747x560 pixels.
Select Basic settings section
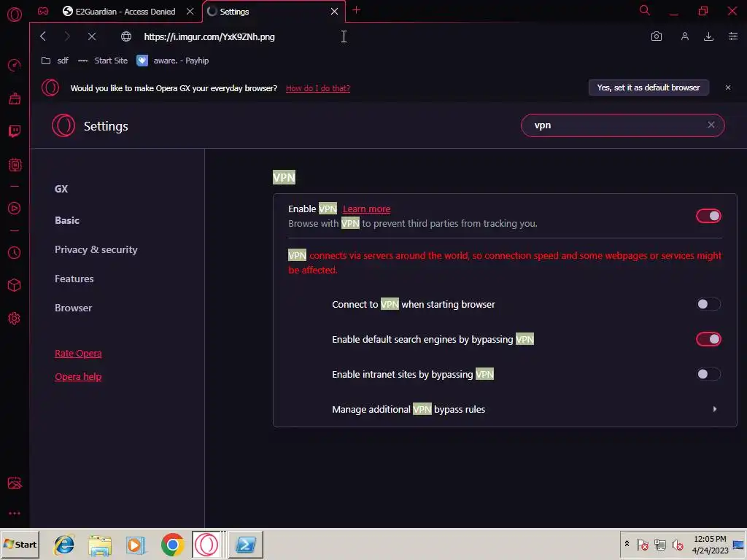point(67,220)
